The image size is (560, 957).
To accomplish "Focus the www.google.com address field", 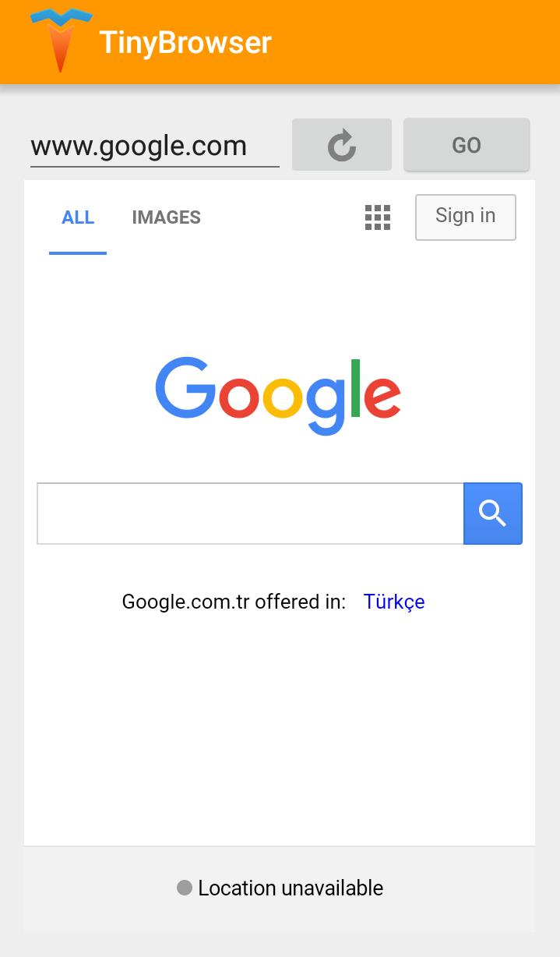I will [155, 146].
